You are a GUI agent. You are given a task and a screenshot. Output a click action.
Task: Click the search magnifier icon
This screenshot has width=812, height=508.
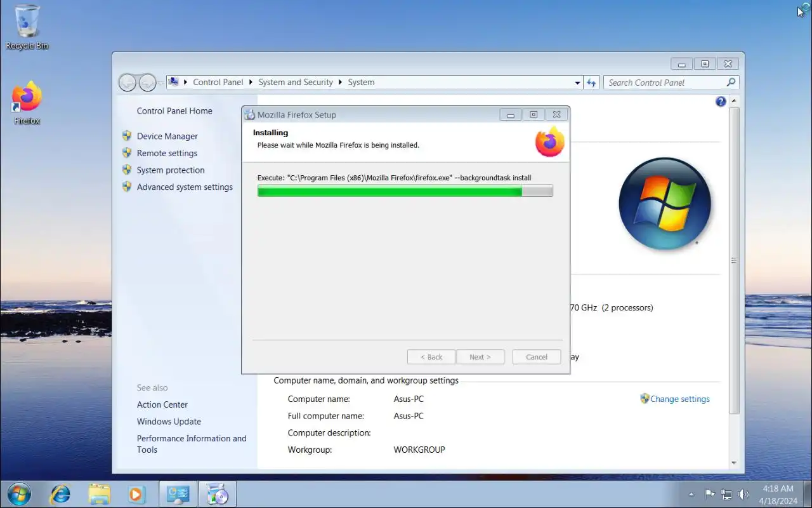point(731,83)
